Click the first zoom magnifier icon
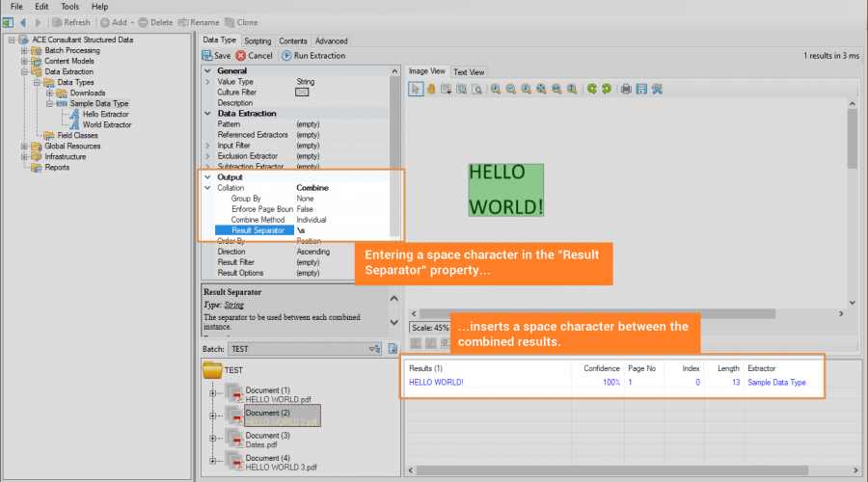The height and width of the screenshot is (482, 868). pyautogui.click(x=495, y=89)
